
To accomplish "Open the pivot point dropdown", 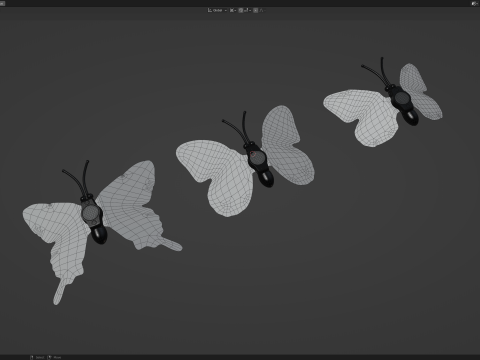I will pos(233,10).
